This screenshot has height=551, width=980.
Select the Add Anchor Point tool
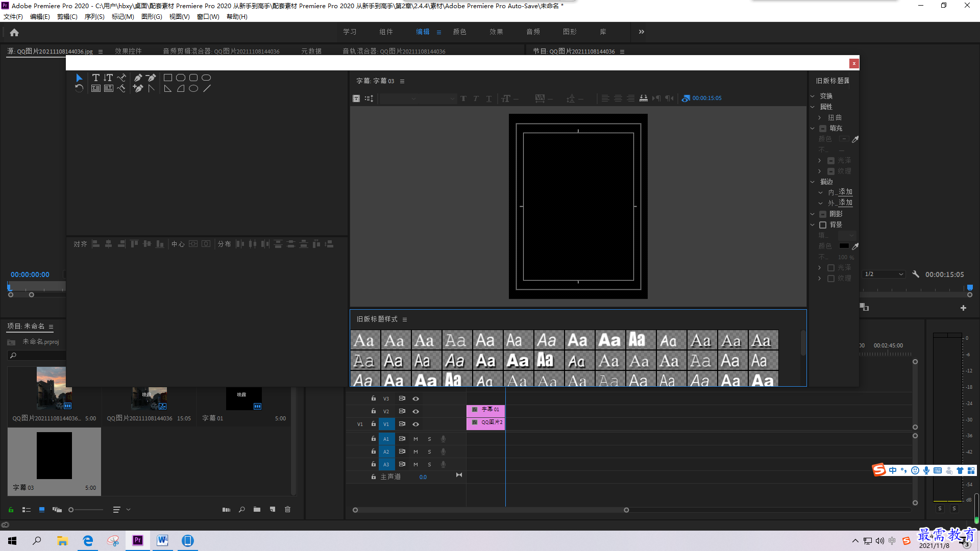[x=138, y=88]
